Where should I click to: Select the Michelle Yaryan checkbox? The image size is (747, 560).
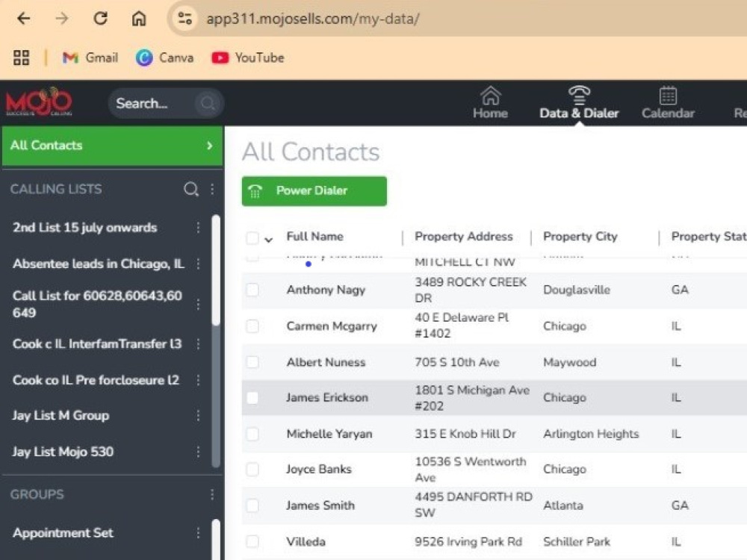(x=252, y=434)
